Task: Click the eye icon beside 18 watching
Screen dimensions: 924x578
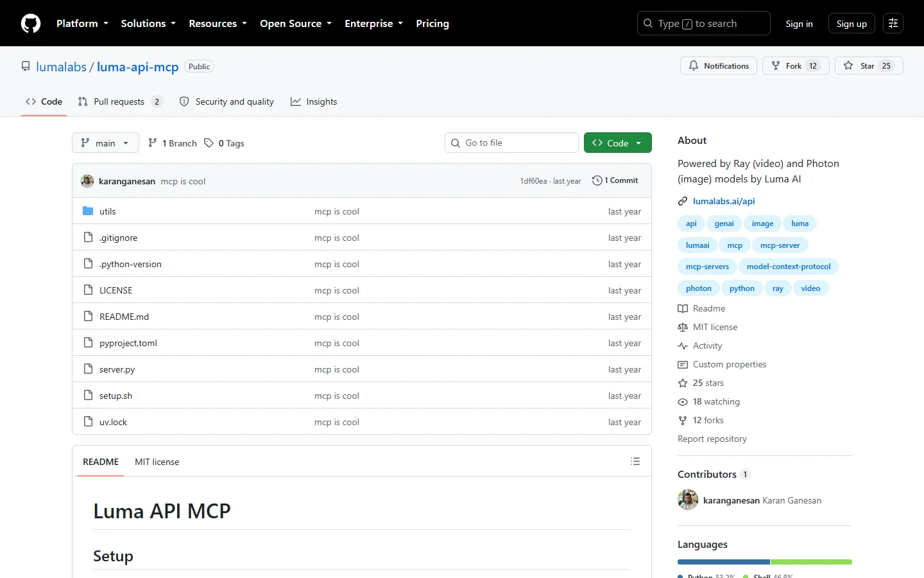Action: tap(683, 401)
